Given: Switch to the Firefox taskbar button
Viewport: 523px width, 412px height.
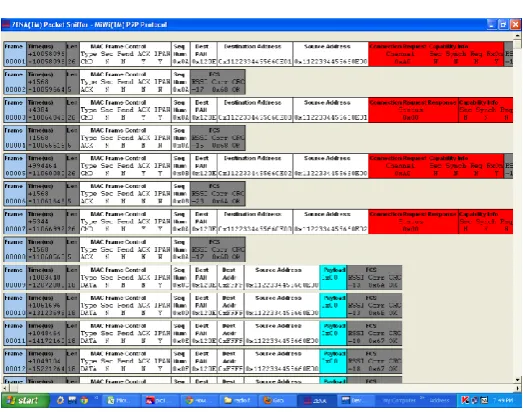Looking at the screenshot, I should [278, 401].
